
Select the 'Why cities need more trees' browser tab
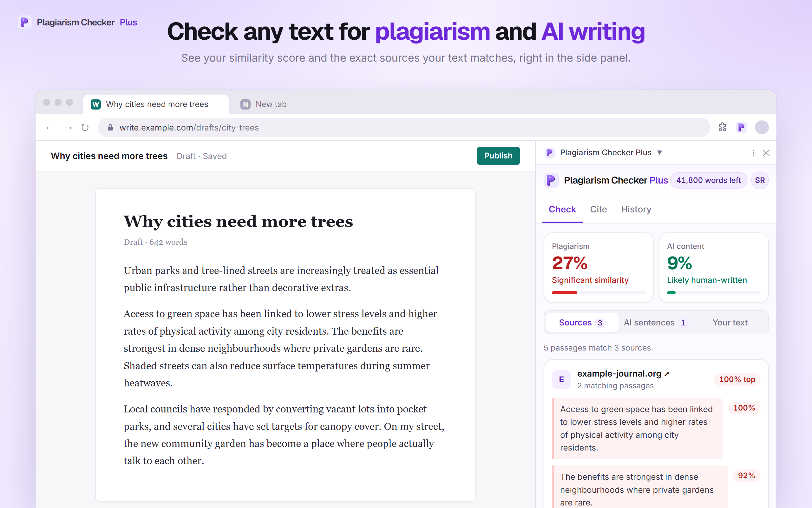point(156,104)
